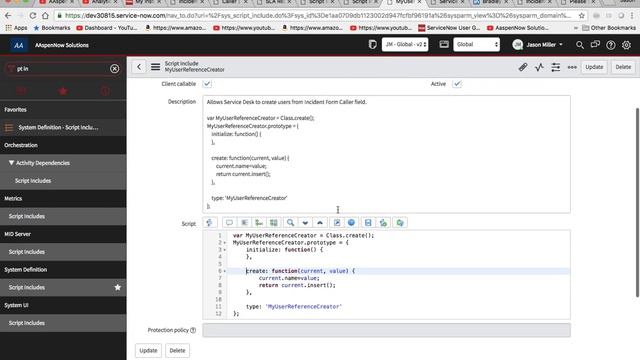Open Jason Miller user menu
The image size is (640, 360).
[x=538, y=45]
